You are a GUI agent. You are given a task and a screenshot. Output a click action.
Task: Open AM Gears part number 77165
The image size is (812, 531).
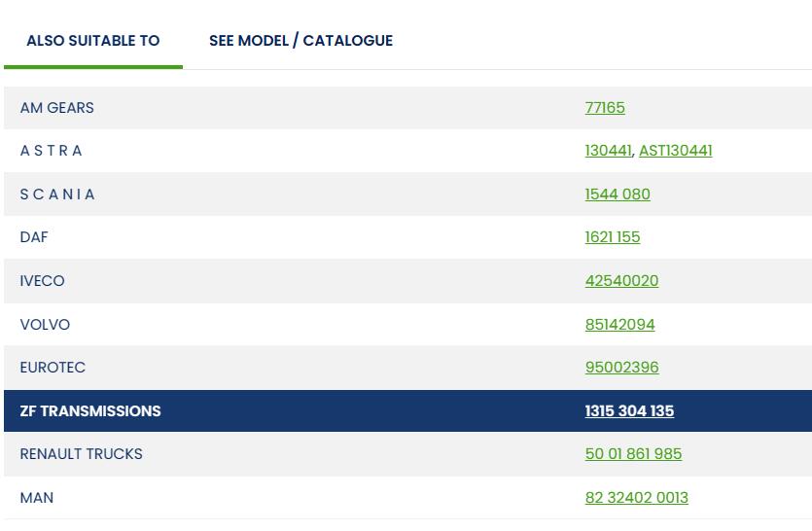(x=605, y=108)
